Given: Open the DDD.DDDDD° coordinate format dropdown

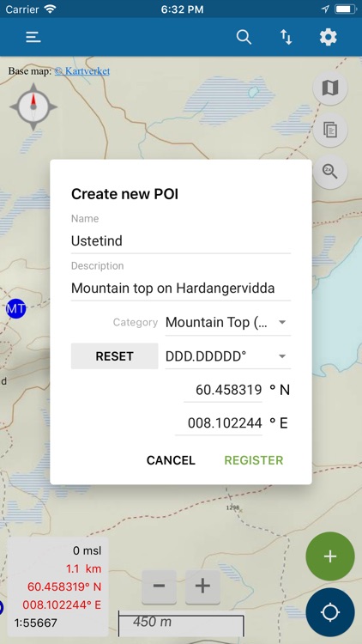Looking at the screenshot, I should point(228,356).
